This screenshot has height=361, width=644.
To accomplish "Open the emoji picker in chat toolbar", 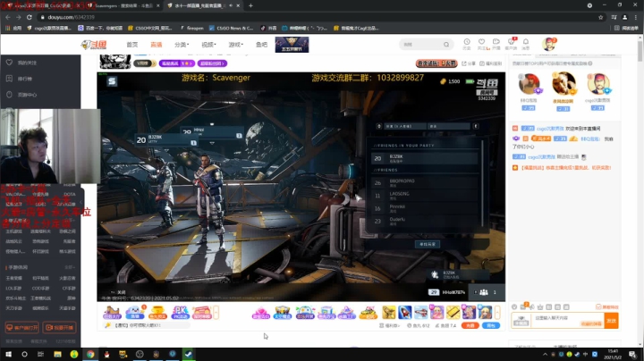I will pos(514,306).
